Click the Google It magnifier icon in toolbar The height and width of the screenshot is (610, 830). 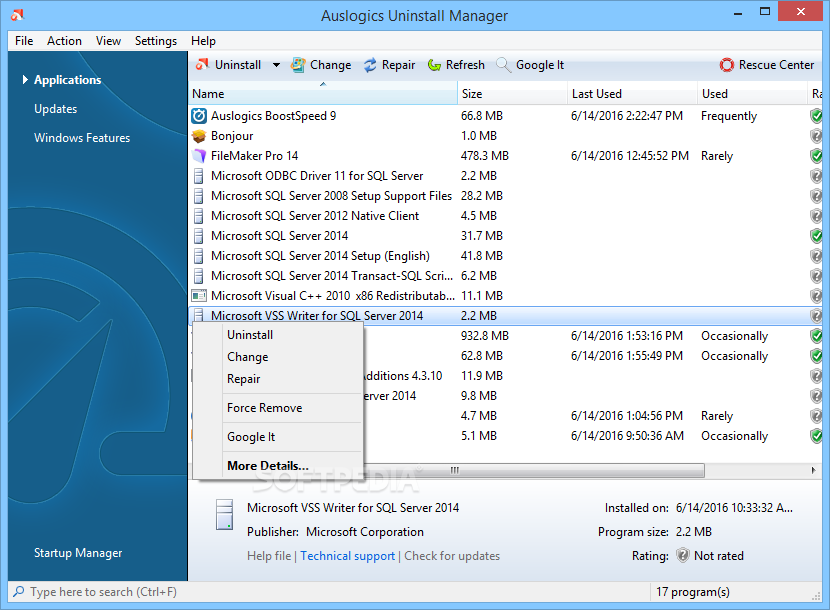[503, 65]
